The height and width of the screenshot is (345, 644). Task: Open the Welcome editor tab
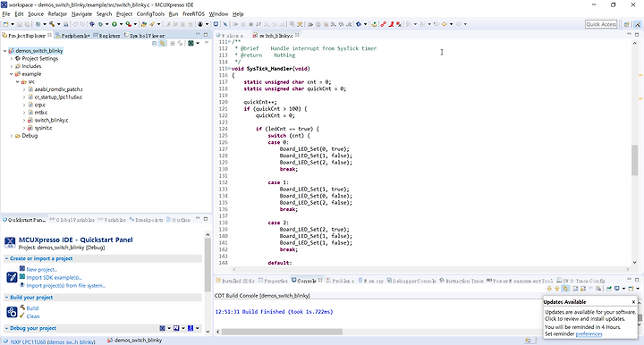[x=230, y=35]
